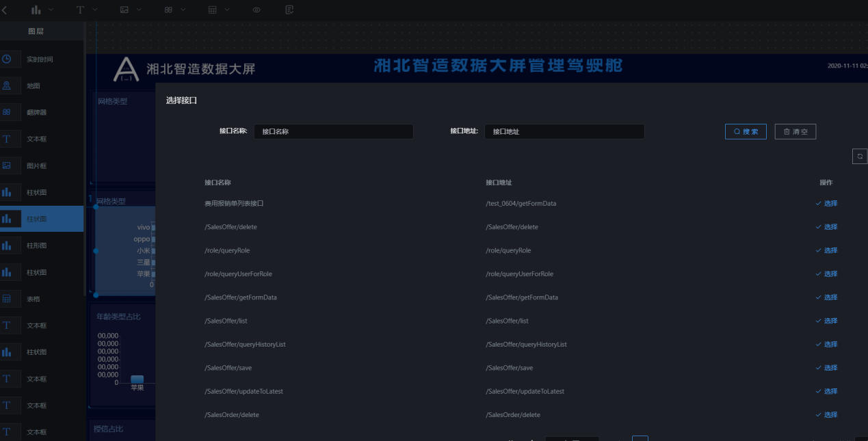Select the 翻牌器 layer icon
Image resolution: width=868 pixels, height=441 pixels.
pos(7,112)
